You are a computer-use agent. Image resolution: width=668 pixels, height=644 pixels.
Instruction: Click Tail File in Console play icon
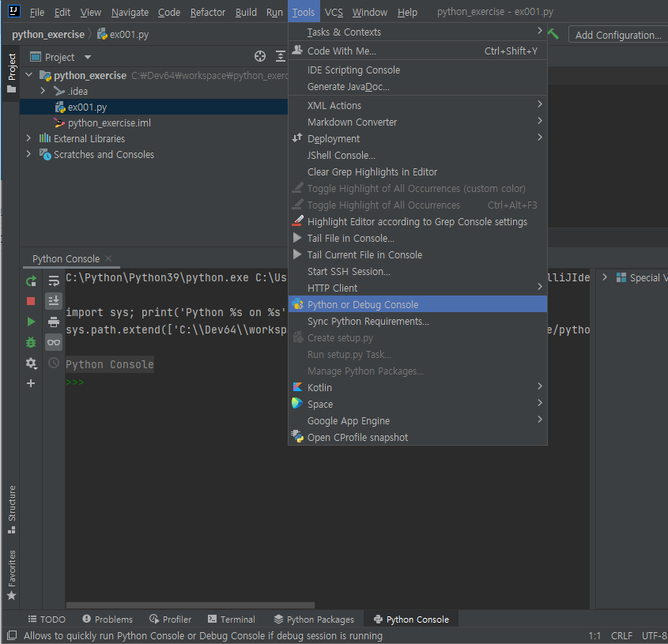click(x=297, y=238)
